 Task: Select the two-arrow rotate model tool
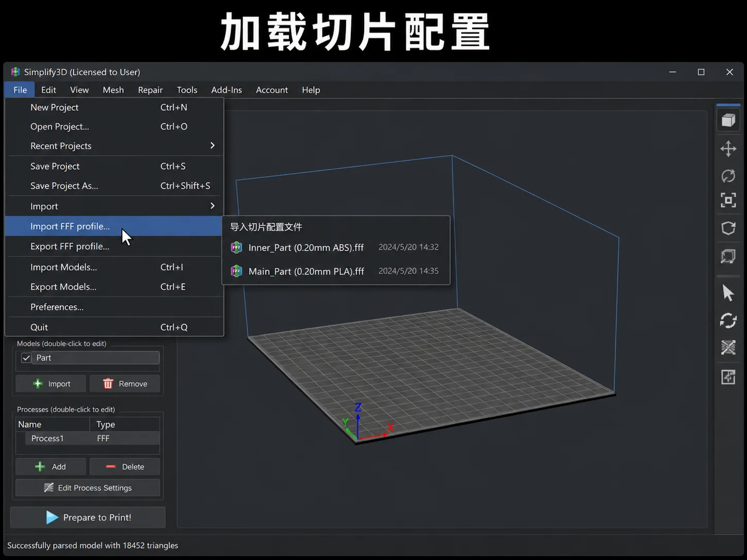point(728,321)
